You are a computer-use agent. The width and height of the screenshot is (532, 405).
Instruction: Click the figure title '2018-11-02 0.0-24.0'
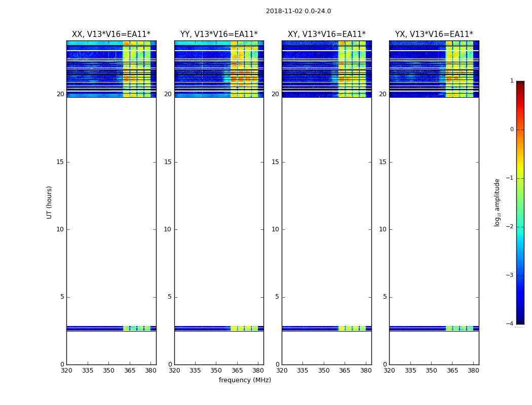click(298, 11)
